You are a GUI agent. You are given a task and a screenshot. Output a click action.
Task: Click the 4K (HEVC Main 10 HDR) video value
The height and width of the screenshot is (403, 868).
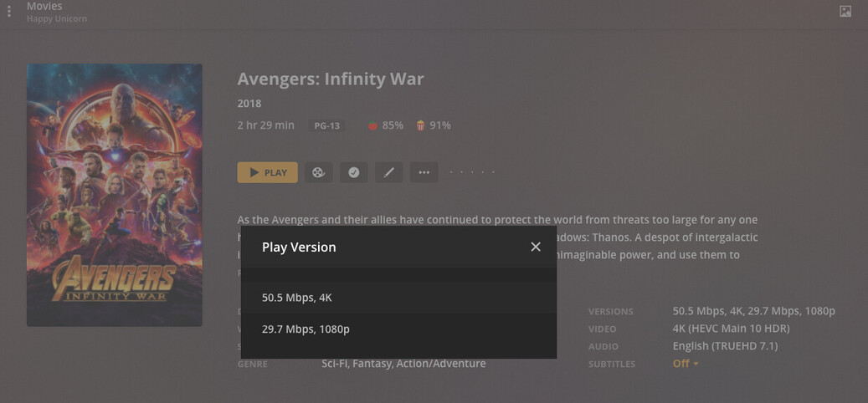pos(732,329)
